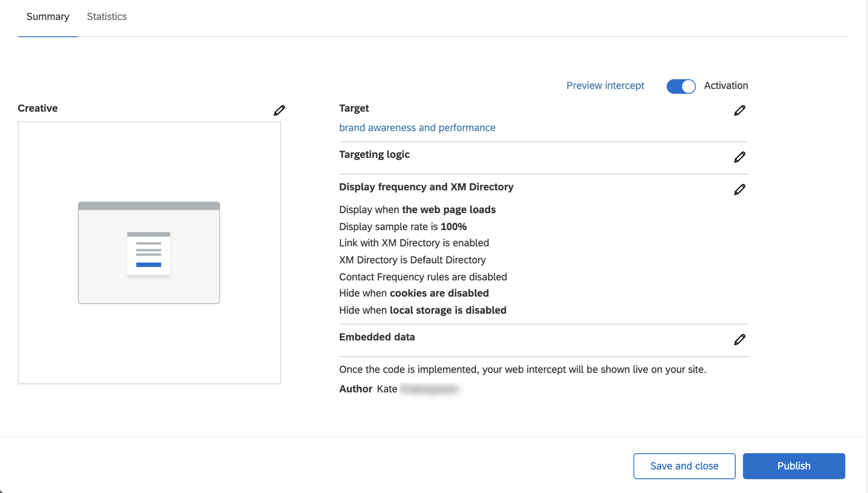Edit the Target section via pencil icon
This screenshot has height=493, width=868.
coord(740,110)
